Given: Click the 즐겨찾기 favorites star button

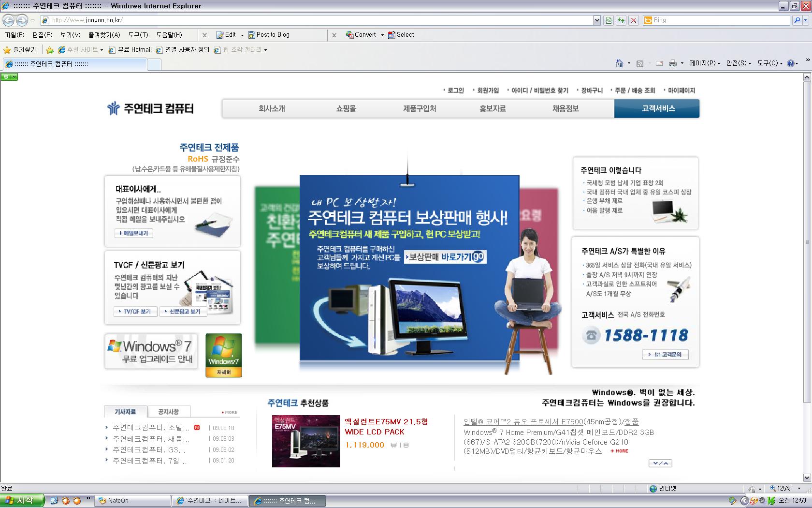Looking at the screenshot, I should click(x=20, y=50).
